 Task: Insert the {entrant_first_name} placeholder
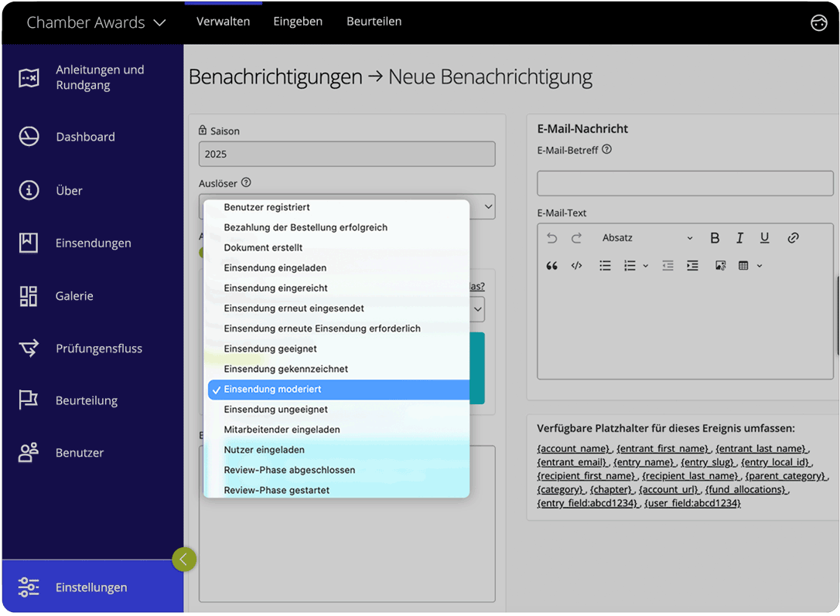click(x=662, y=448)
